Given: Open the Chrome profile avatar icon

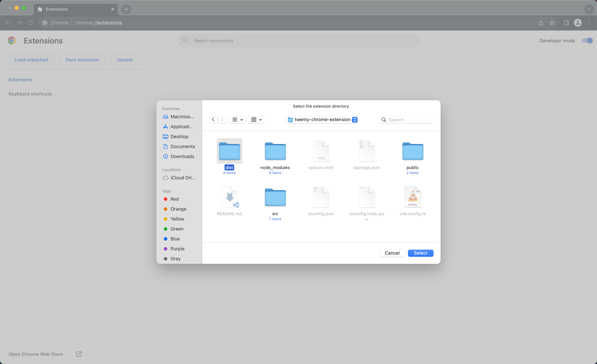Looking at the screenshot, I should 578,23.
